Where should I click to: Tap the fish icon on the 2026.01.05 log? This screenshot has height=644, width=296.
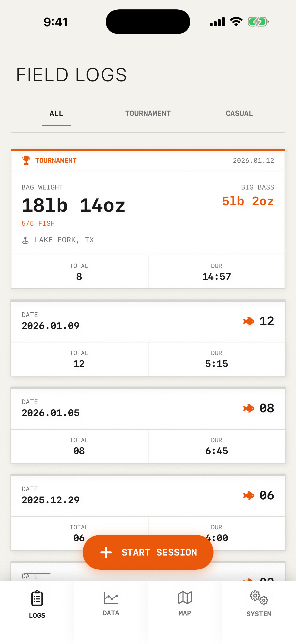tap(249, 408)
